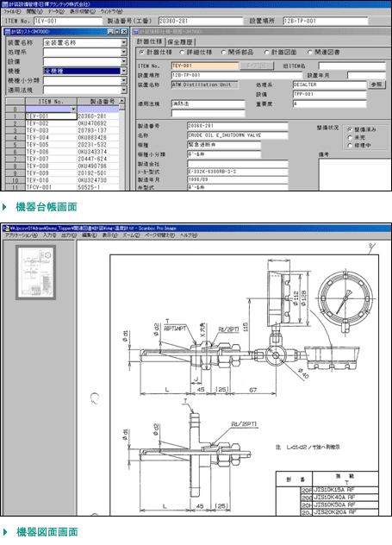This screenshot has height=545, width=392.
Task: Switch to the 保全履歴 tab
Action: (180, 42)
